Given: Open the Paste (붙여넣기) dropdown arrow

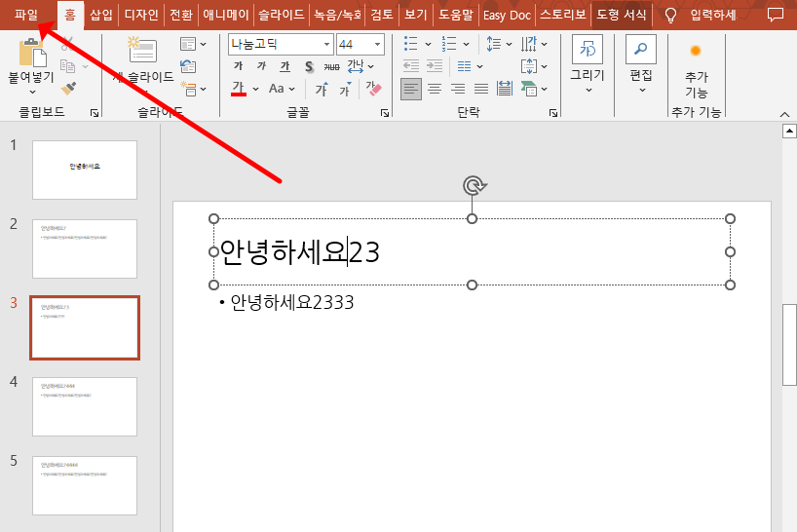Looking at the screenshot, I should 32,92.
